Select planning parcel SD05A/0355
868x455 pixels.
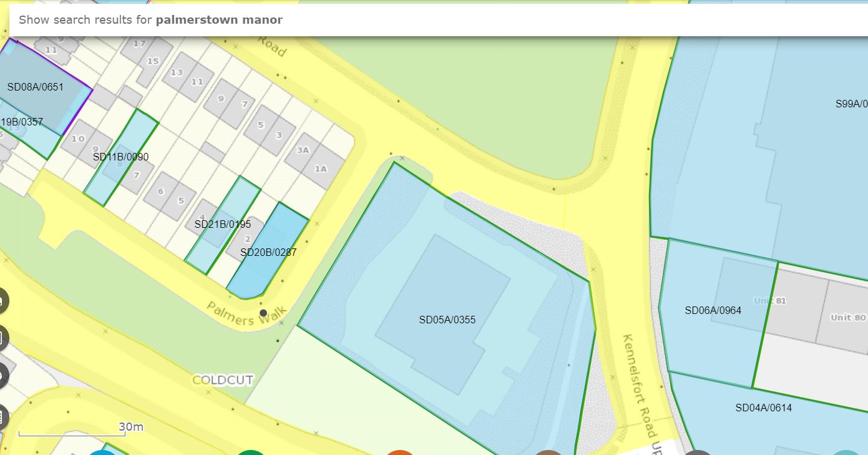pyautogui.click(x=447, y=320)
